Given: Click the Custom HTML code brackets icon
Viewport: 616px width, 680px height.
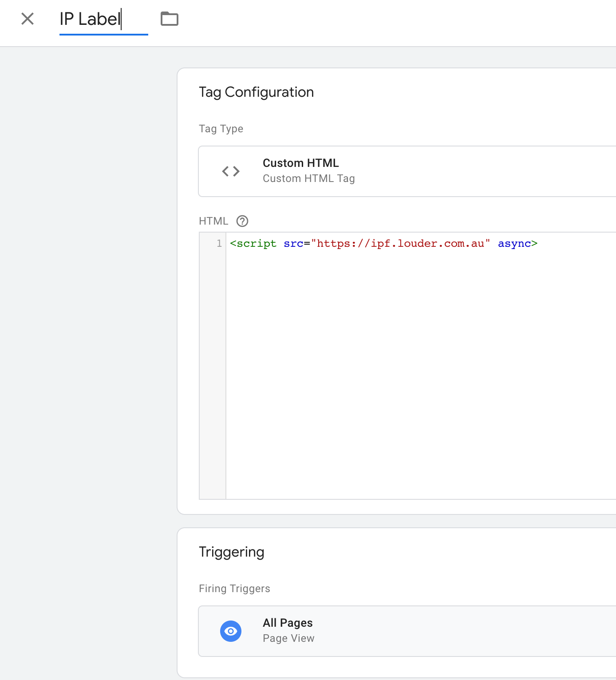Looking at the screenshot, I should 231,171.
